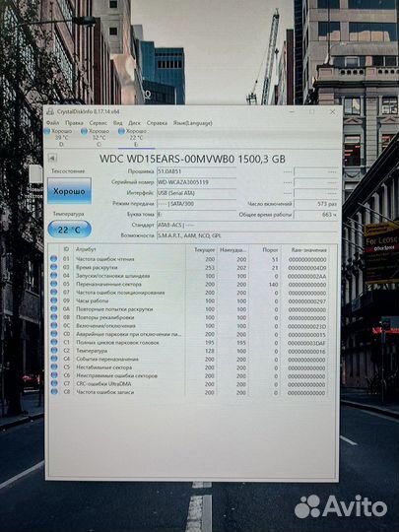
Task: Select Запуски/остановки шпинделя attribute text
Action: coord(113,276)
